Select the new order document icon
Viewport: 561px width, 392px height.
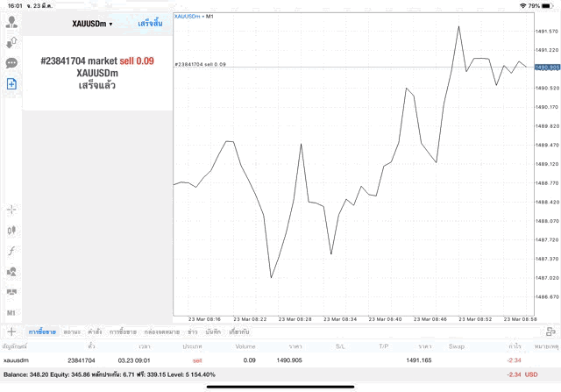coord(11,84)
